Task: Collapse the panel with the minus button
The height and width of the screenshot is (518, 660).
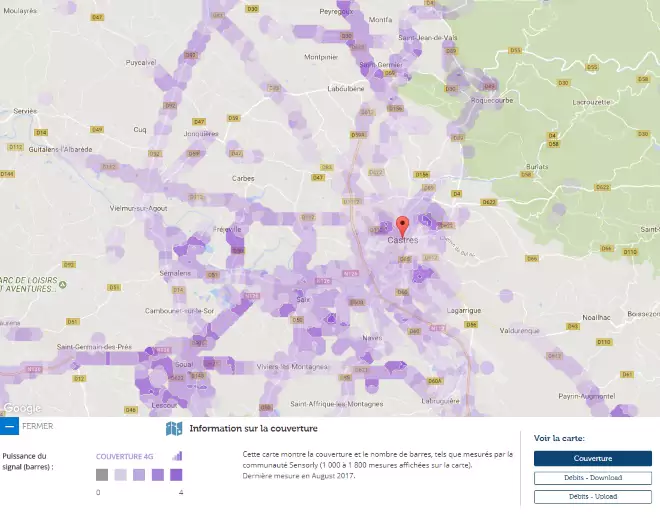Action: 9,426
